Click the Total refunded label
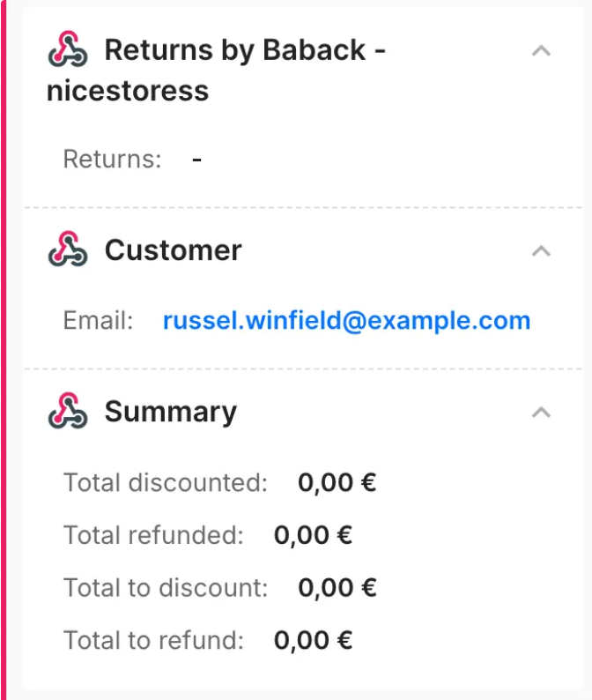 [x=153, y=535]
